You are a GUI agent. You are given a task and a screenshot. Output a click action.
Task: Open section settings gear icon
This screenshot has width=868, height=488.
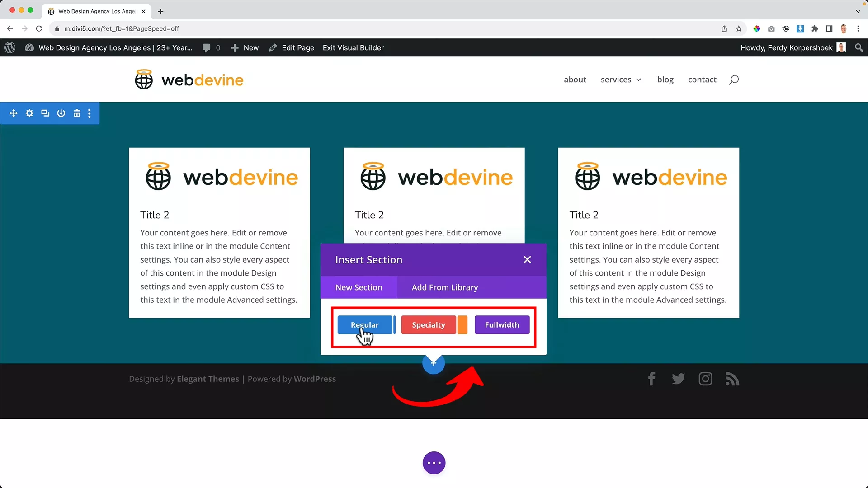pos(29,113)
